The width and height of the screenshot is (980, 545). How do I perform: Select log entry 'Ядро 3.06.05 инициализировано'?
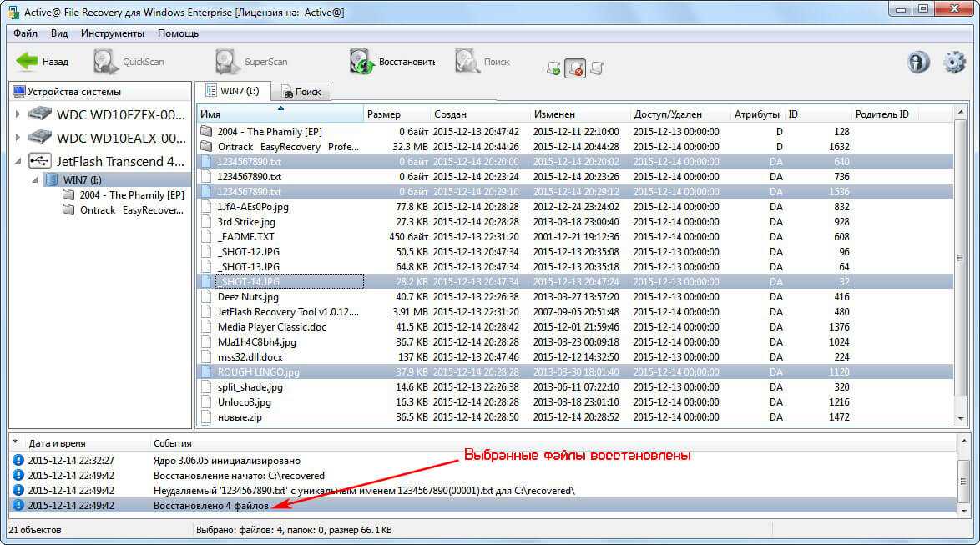227,461
